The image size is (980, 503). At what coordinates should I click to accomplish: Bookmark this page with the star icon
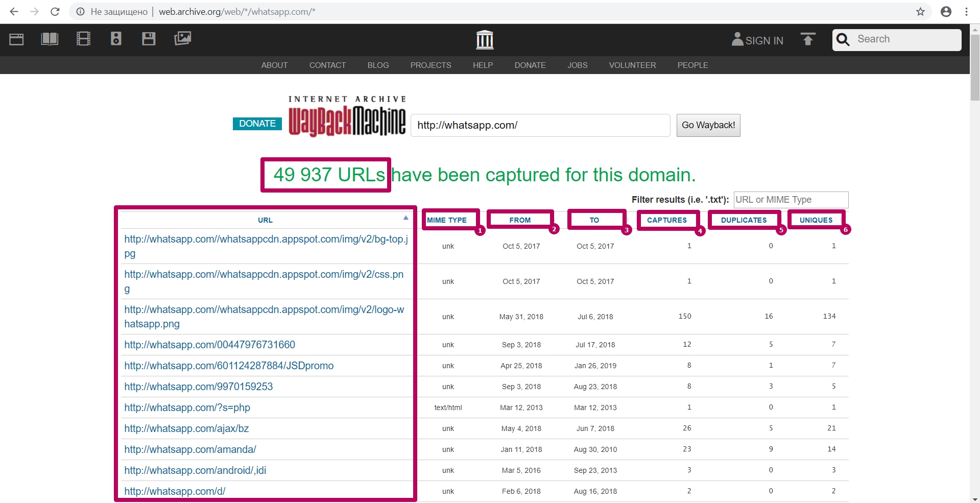point(920,11)
